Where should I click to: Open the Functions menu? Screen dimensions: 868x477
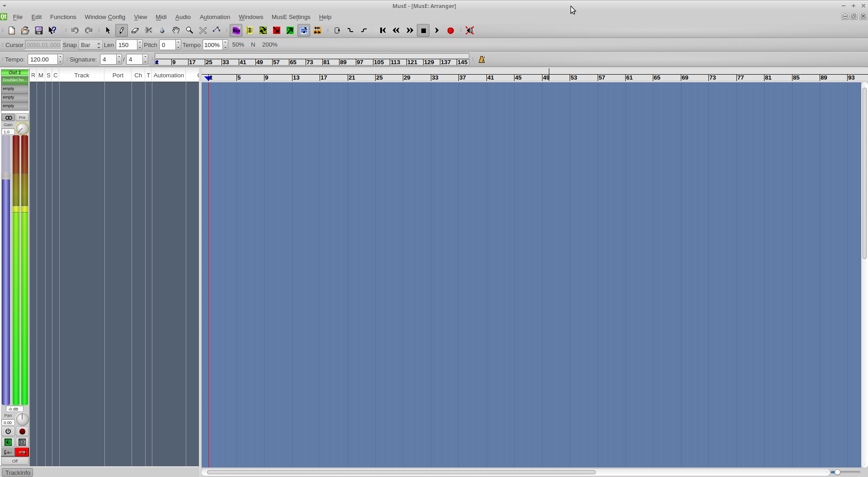(x=63, y=17)
